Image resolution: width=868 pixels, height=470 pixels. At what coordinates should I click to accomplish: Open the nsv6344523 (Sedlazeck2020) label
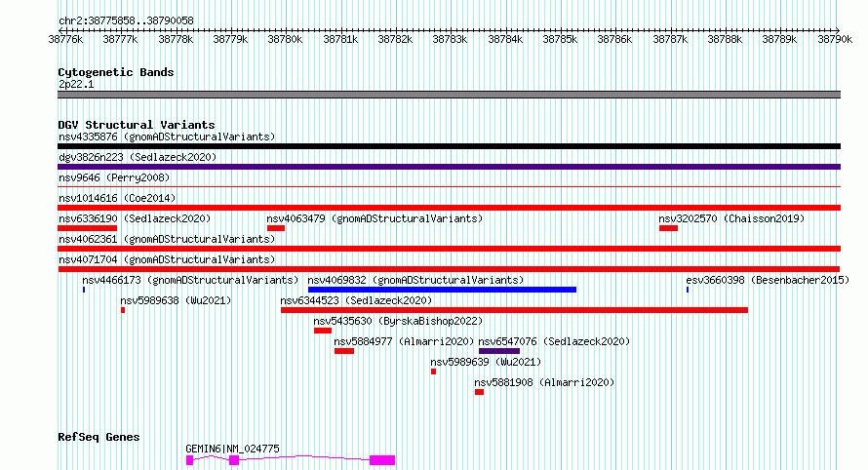pos(356,300)
